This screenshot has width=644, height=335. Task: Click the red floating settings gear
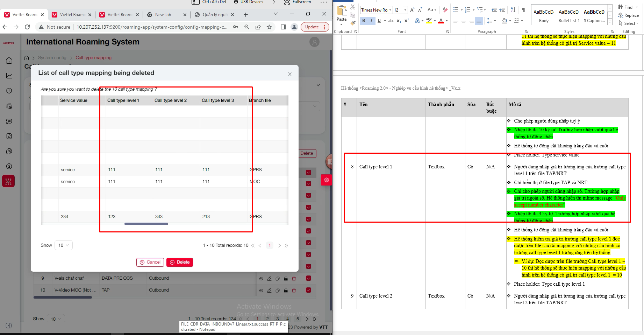tap(326, 180)
